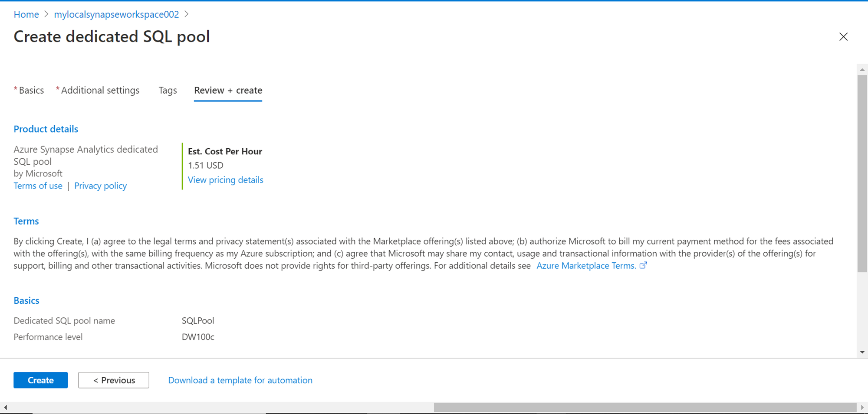This screenshot has height=414, width=868.
Task: Select the Review + create tab
Action: point(228,90)
